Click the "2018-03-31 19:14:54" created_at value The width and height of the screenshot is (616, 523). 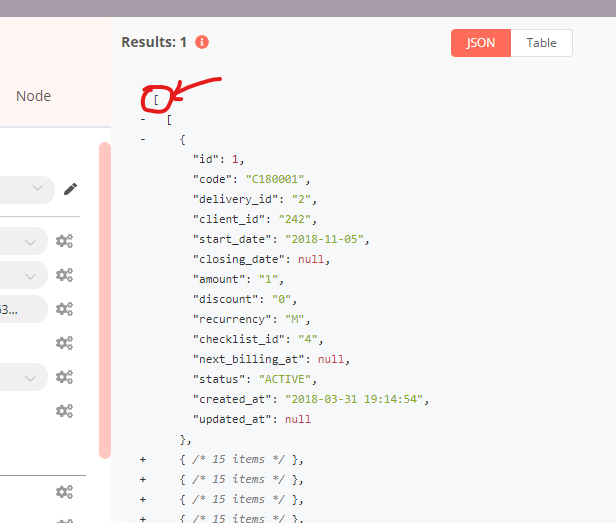354,399
